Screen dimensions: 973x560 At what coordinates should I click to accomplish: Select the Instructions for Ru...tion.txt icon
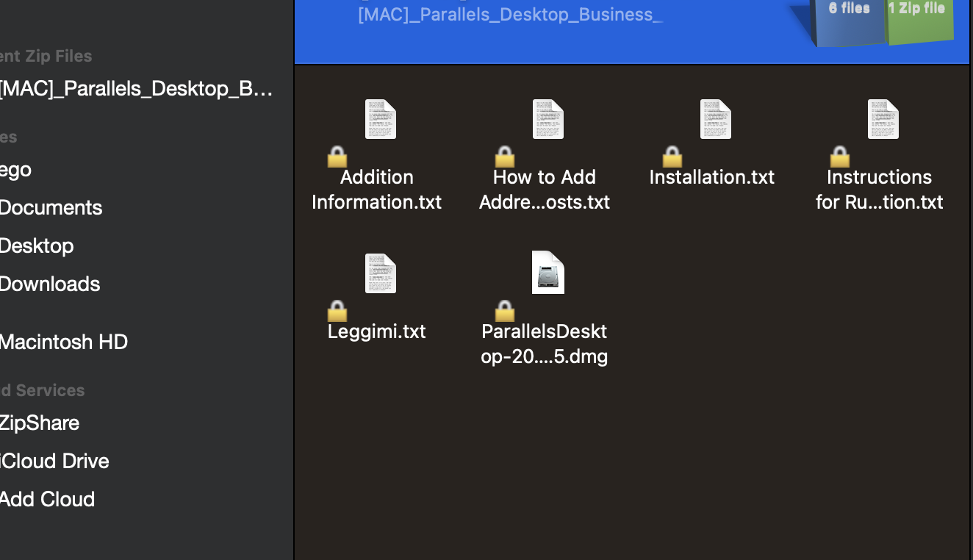tap(883, 119)
